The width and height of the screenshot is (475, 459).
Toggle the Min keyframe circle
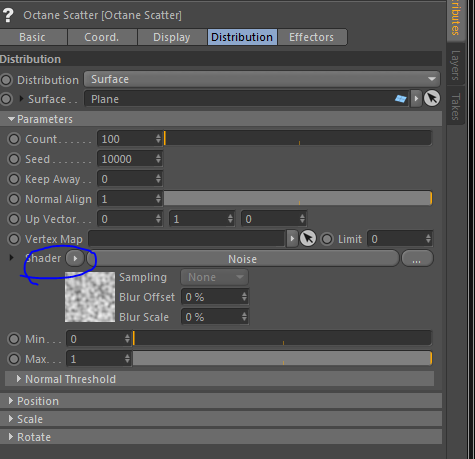[14, 339]
